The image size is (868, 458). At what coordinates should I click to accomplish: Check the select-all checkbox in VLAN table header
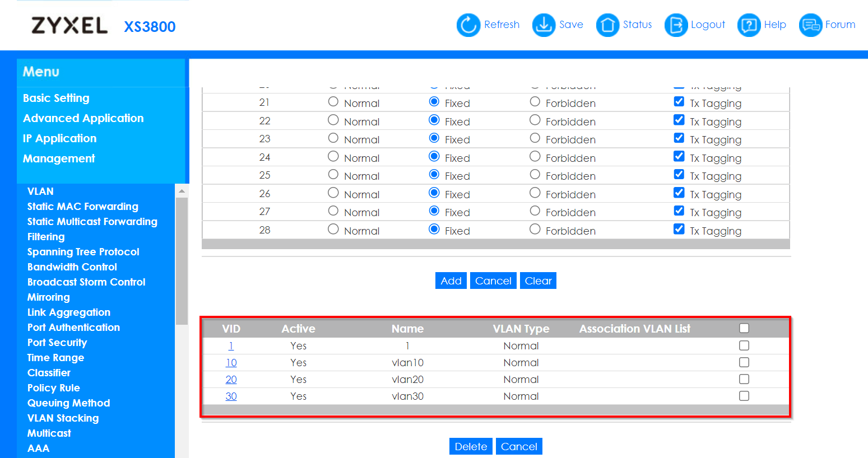[744, 329]
